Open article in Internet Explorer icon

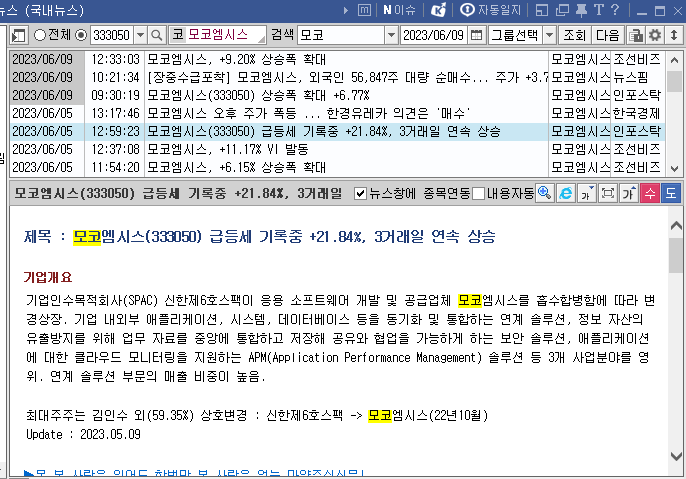[565, 193]
